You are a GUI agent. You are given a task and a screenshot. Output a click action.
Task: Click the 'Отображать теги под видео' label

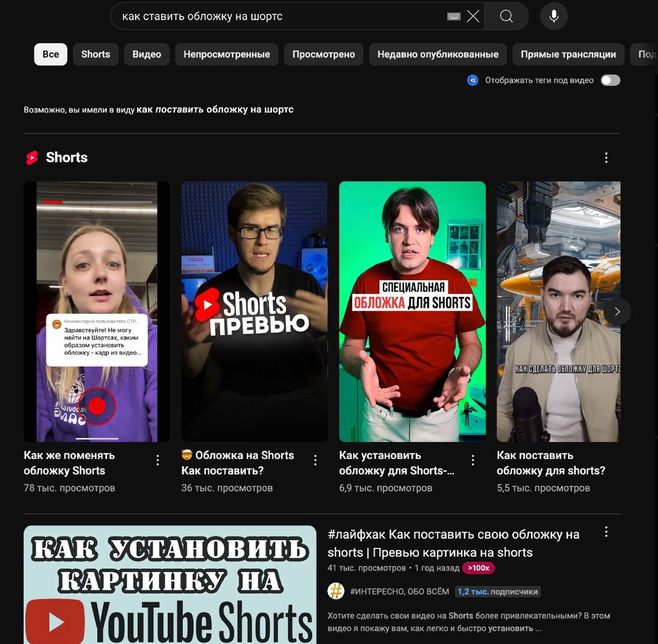tap(540, 81)
